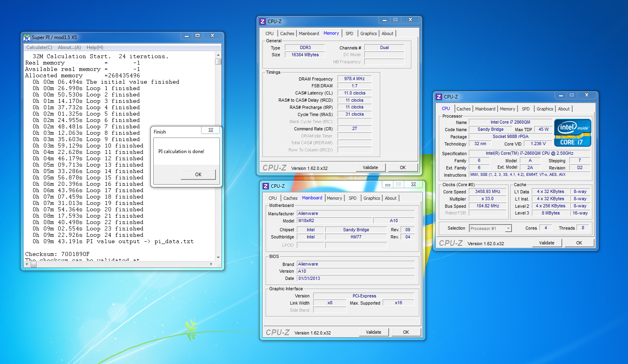
Task: Click the Core VID value 1.236 V
Action: pos(538,144)
